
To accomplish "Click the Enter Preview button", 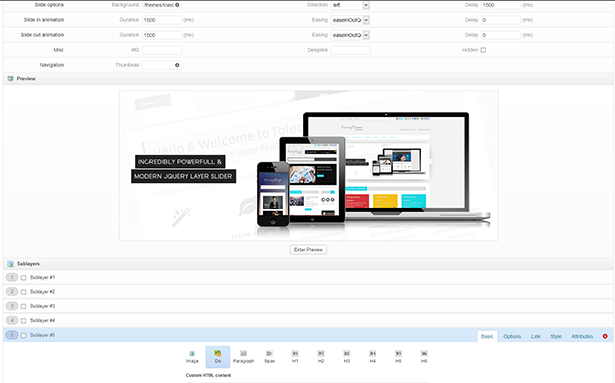I will coord(308,250).
